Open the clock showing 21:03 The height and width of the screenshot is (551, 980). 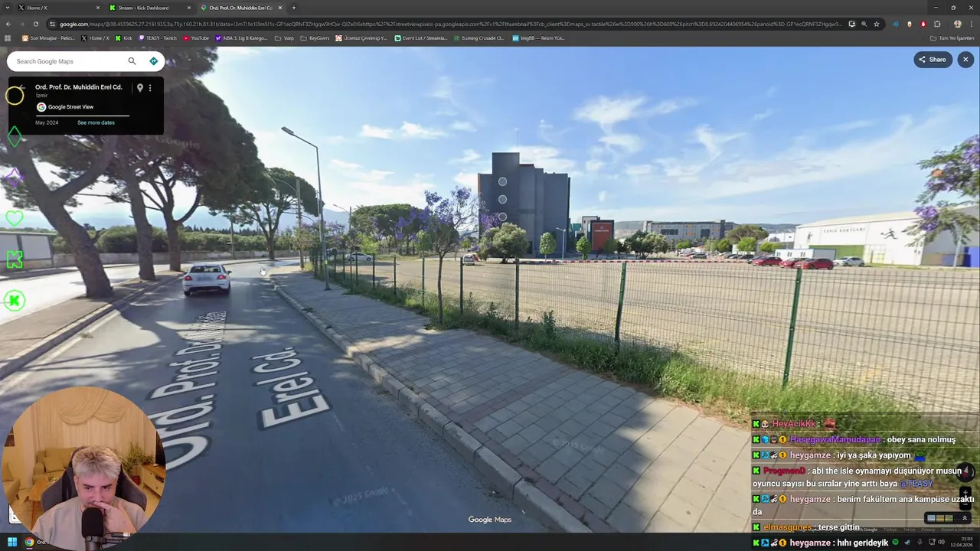(x=961, y=543)
